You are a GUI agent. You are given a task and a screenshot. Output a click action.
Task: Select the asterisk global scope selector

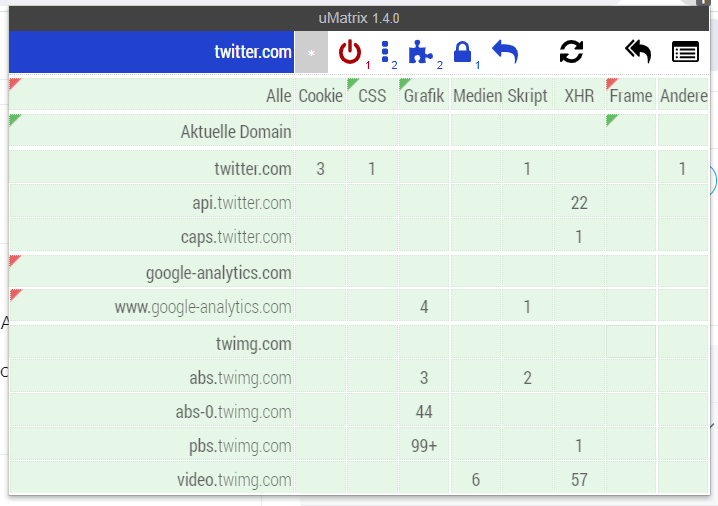click(x=311, y=53)
